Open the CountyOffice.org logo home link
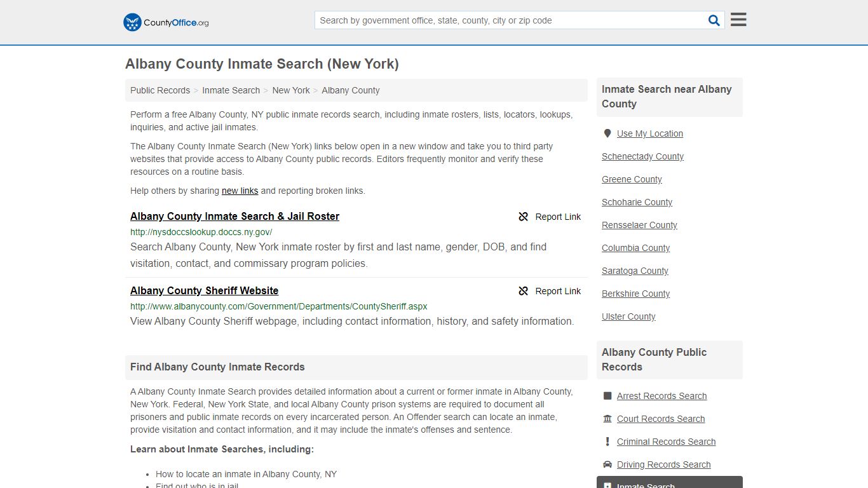 (x=166, y=22)
